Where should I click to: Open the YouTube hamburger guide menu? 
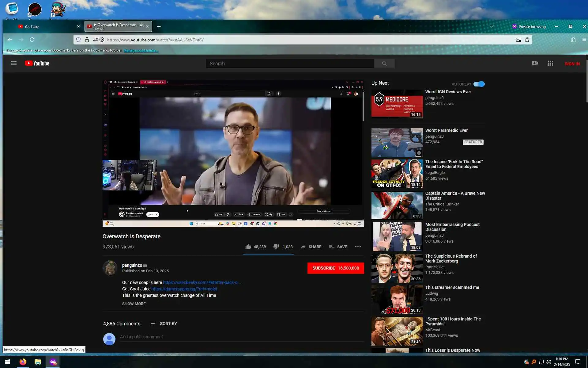point(13,63)
